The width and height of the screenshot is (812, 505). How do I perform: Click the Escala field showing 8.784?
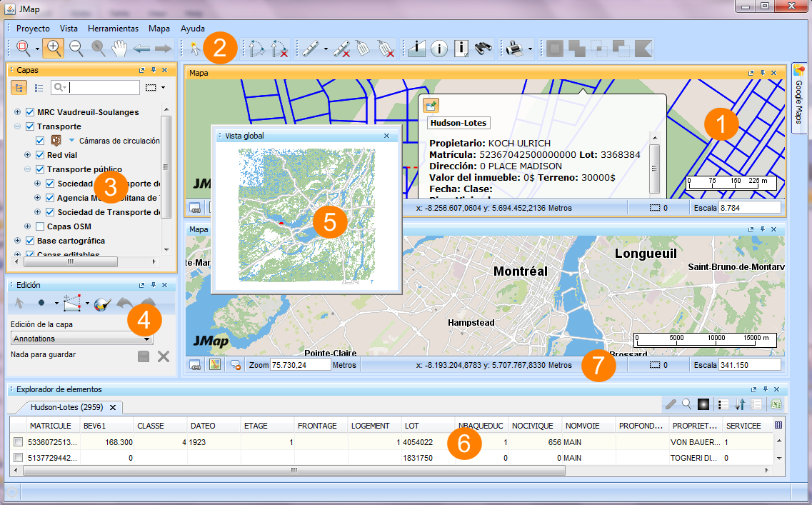tap(749, 208)
